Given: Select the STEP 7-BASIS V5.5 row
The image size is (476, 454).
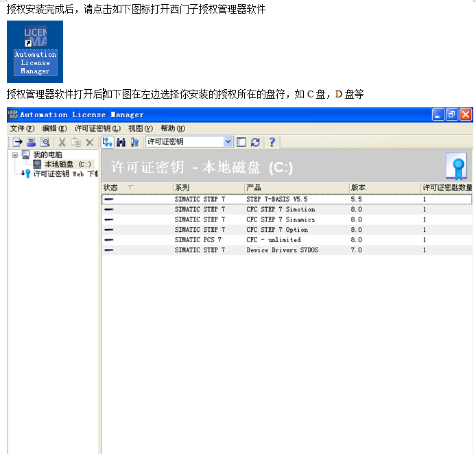Looking at the screenshot, I should [x=287, y=199].
